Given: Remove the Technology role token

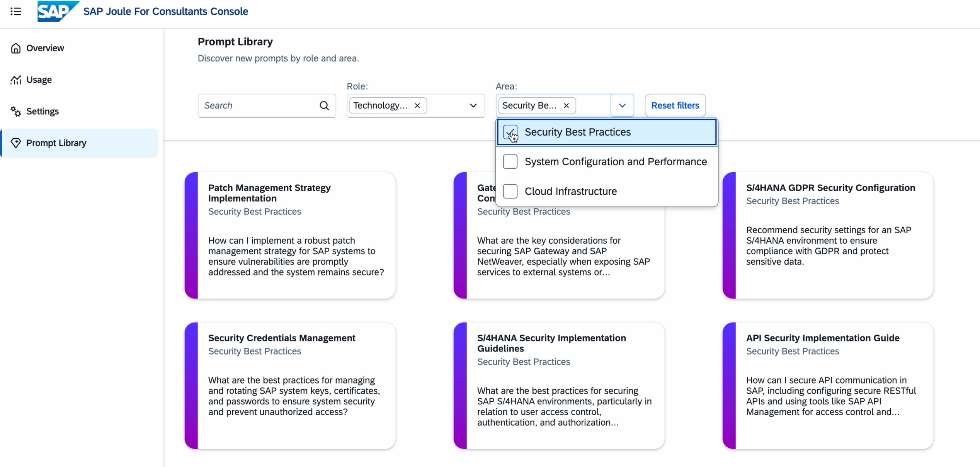Looking at the screenshot, I should tap(417, 105).
